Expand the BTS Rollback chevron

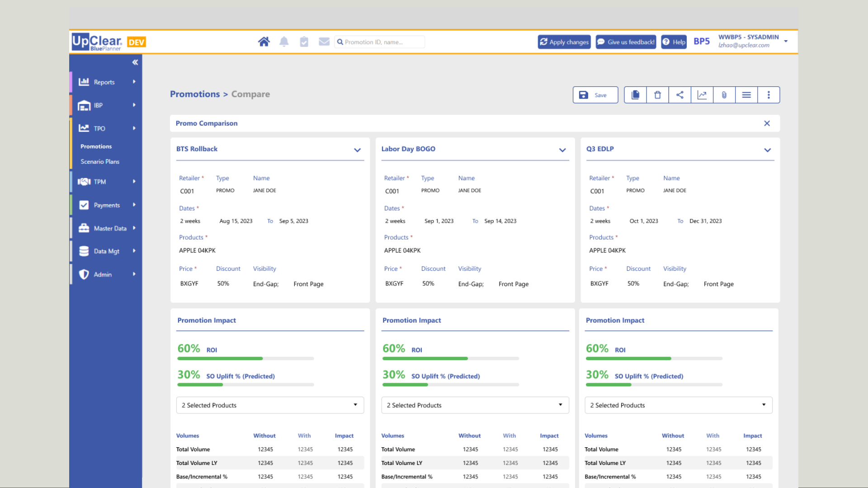point(357,150)
